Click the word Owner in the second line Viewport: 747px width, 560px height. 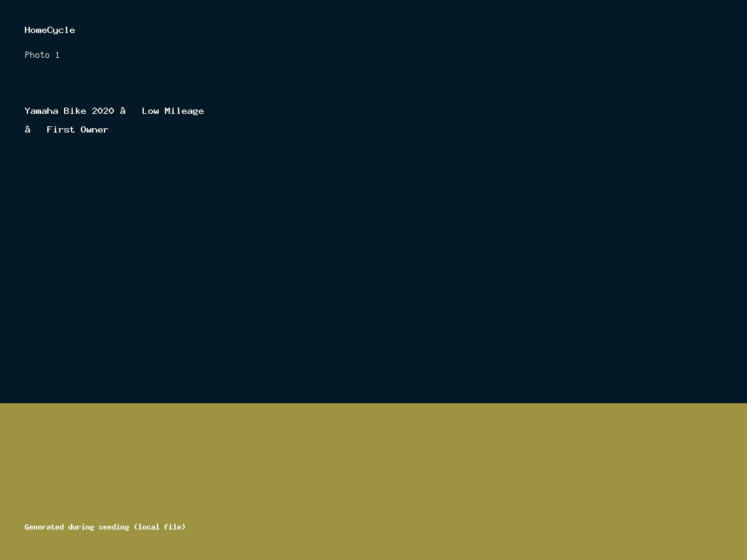pyautogui.click(x=94, y=129)
